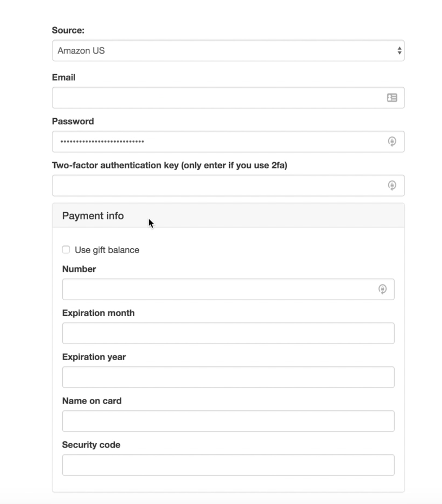The image size is (442, 504).
Task: Click the contact card autofill icon in Email
Action: tap(392, 98)
